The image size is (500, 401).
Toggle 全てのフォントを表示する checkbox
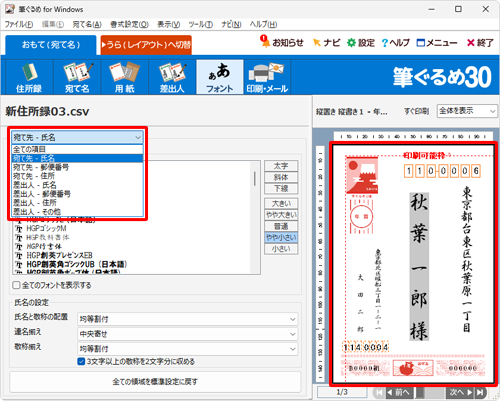click(16, 285)
